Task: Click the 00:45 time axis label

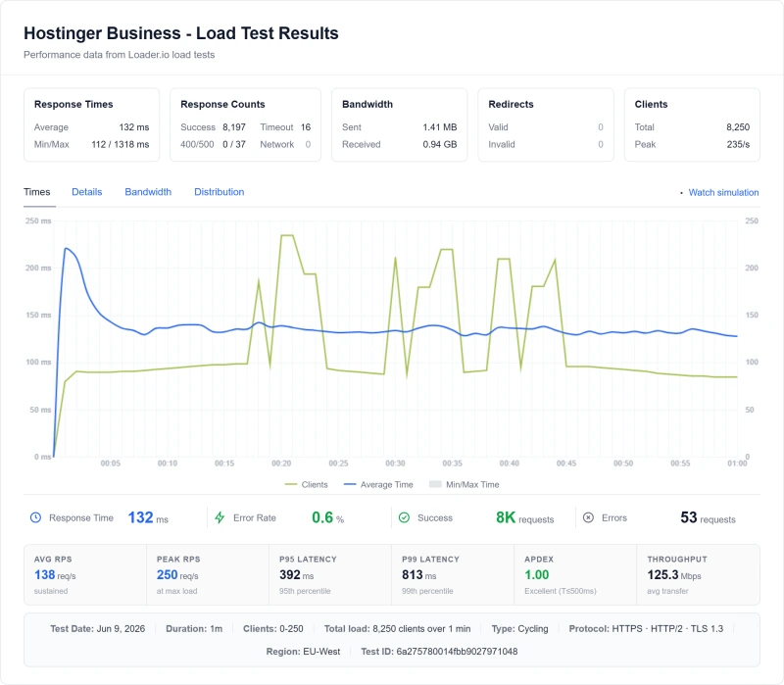Action: (x=566, y=464)
